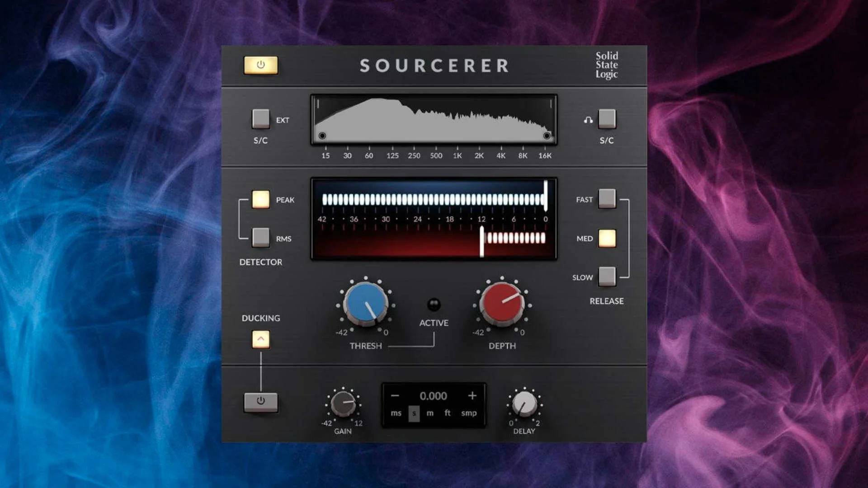Screen dimensions: 868x488
Task: Click the plus stepper in the delay display
Action: [x=472, y=396]
